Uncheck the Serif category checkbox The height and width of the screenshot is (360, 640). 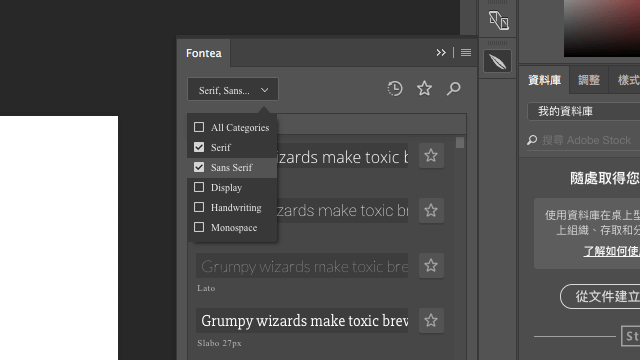tap(199, 147)
